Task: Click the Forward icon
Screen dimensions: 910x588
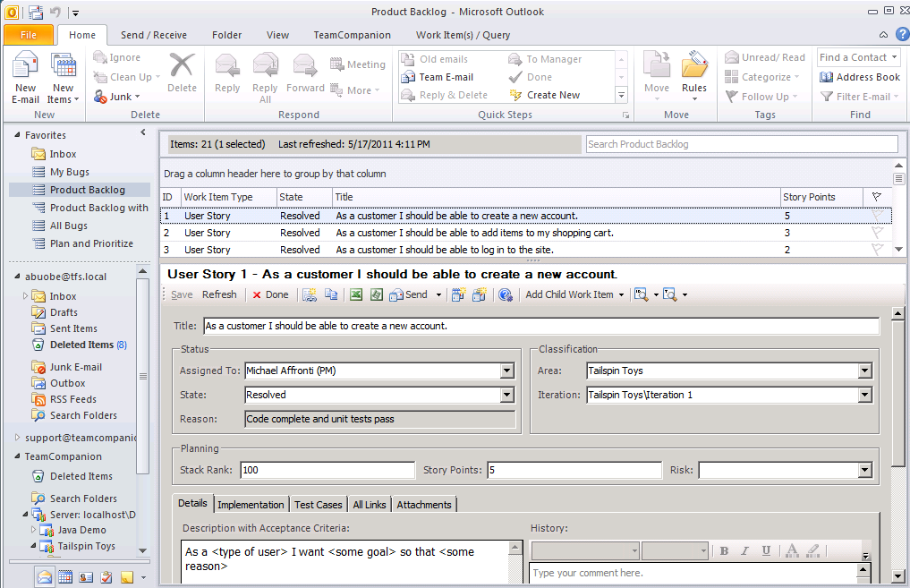Action: point(305,65)
